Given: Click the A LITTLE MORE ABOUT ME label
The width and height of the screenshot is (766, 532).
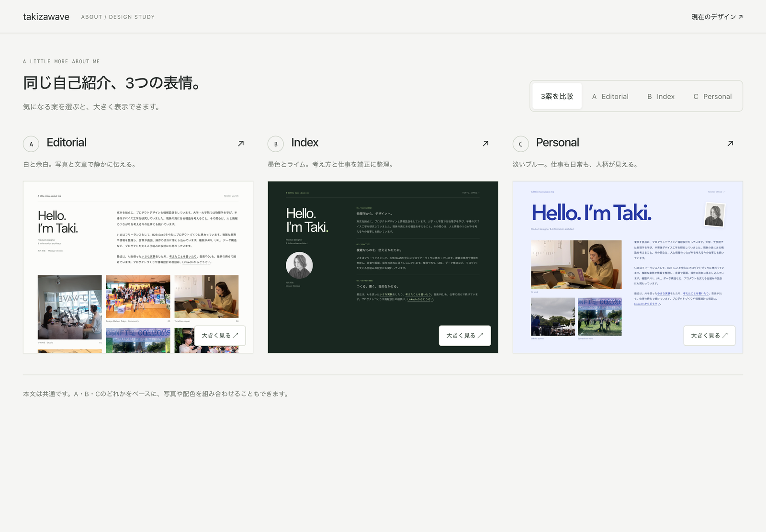Looking at the screenshot, I should point(61,61).
